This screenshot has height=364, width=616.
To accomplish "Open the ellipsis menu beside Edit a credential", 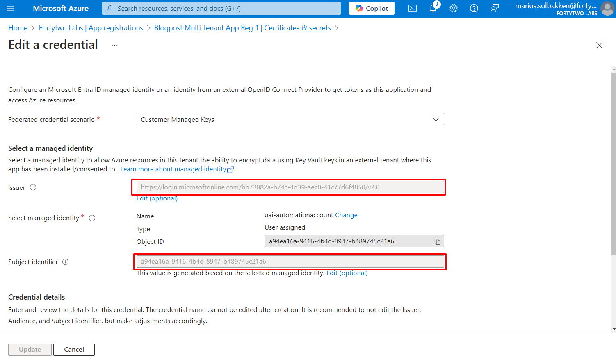I will (x=114, y=45).
